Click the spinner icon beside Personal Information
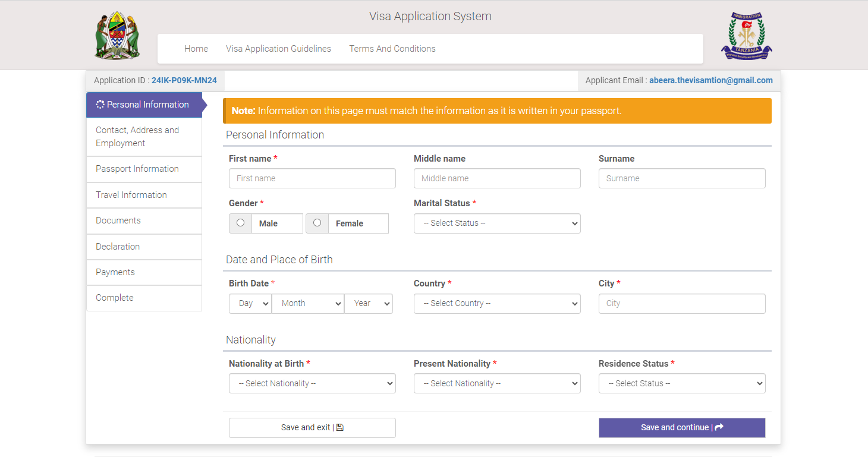Viewport: 868px width, 457px height. 100,105
